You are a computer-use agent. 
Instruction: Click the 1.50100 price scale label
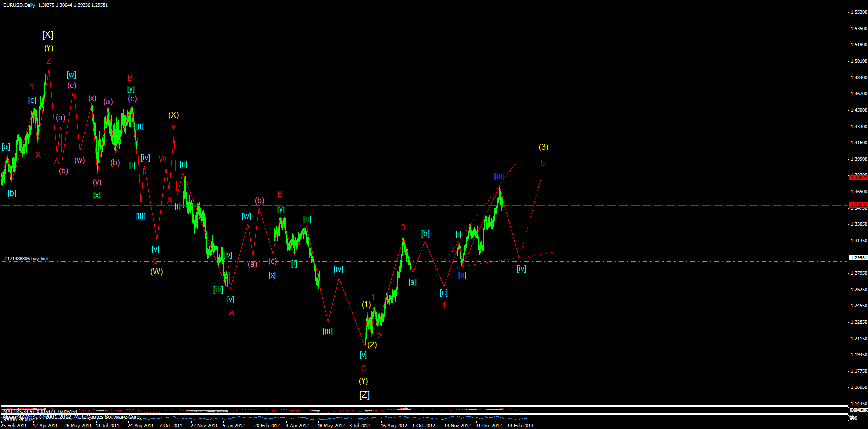coord(859,61)
